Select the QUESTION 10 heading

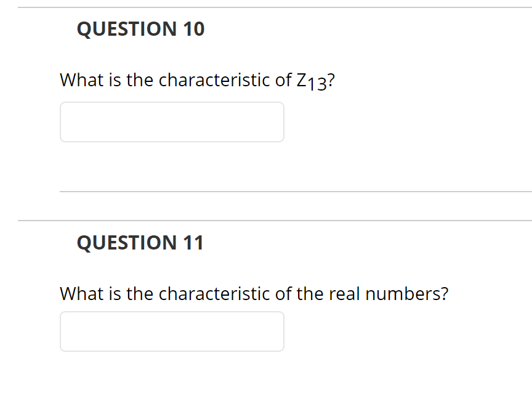click(x=141, y=28)
